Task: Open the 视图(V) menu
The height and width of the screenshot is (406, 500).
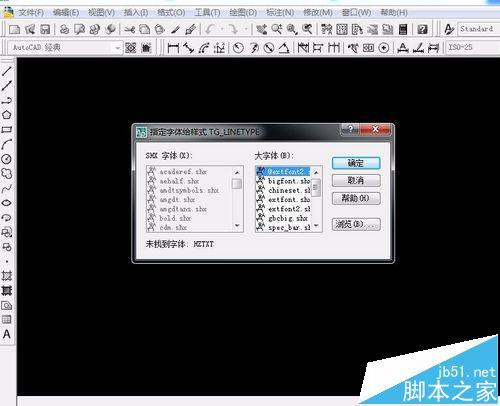Action: [x=101, y=13]
